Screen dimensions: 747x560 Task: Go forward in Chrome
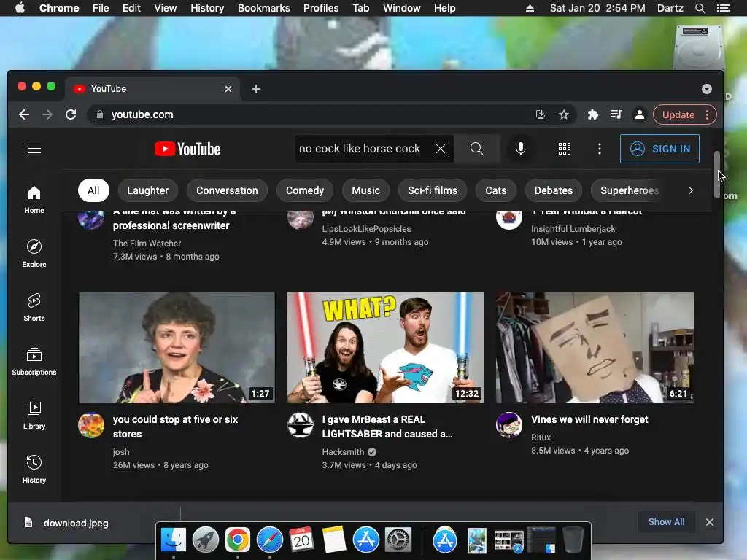pyautogui.click(x=47, y=114)
